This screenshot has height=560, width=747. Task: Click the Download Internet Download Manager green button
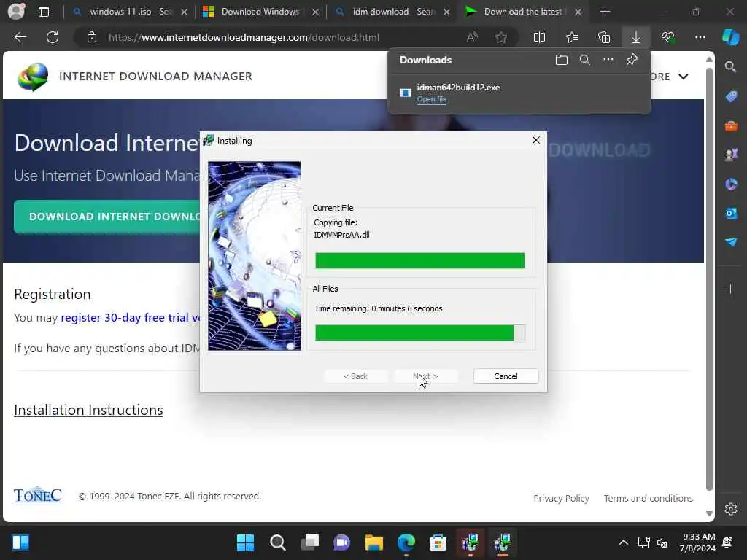tap(108, 217)
